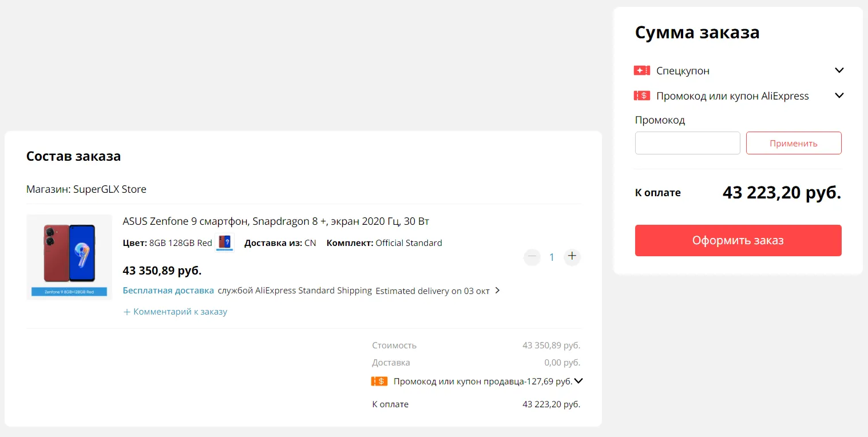The height and width of the screenshot is (437, 868).
Task: Click the Спецкупон label
Action: pos(683,71)
